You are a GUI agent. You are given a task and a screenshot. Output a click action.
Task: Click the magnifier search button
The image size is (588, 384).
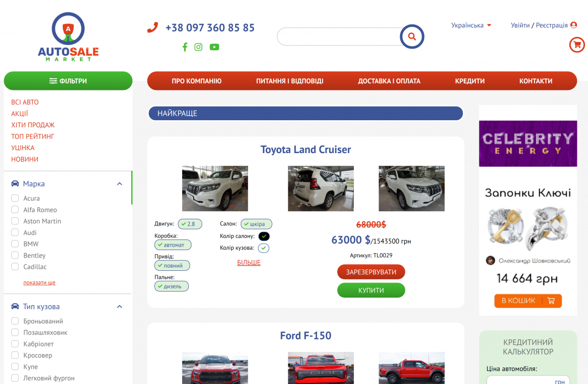pyautogui.click(x=412, y=36)
